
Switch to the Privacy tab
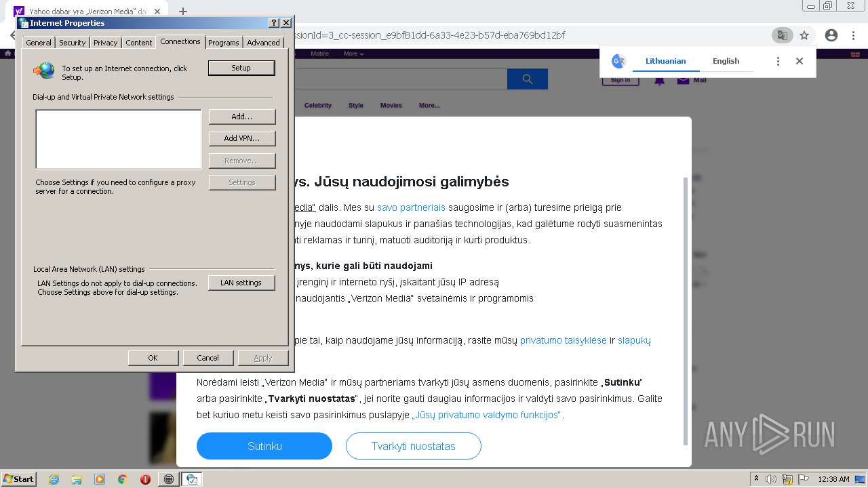[x=105, y=42]
